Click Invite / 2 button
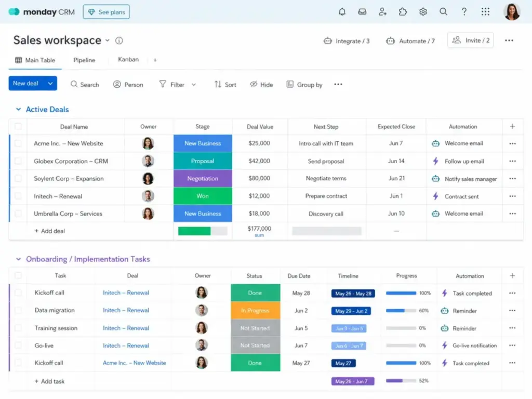This screenshot has height=399, width=532. point(470,40)
